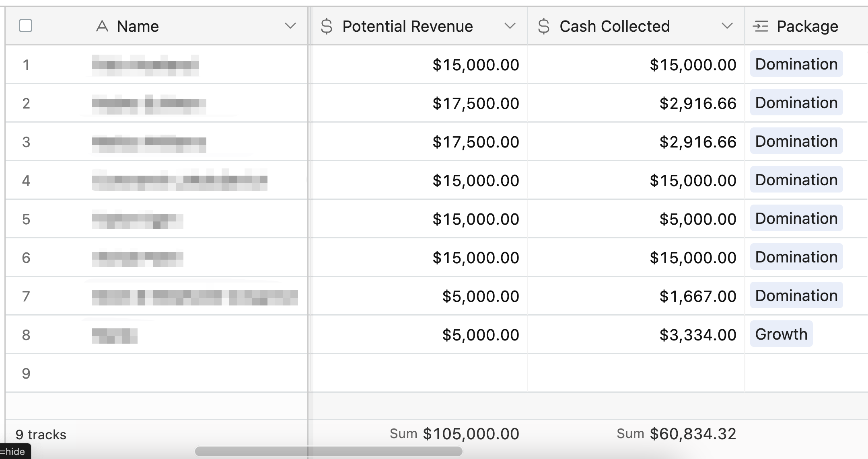
Task: Click the Cash Collected sum $60,834.32
Action: (x=693, y=434)
